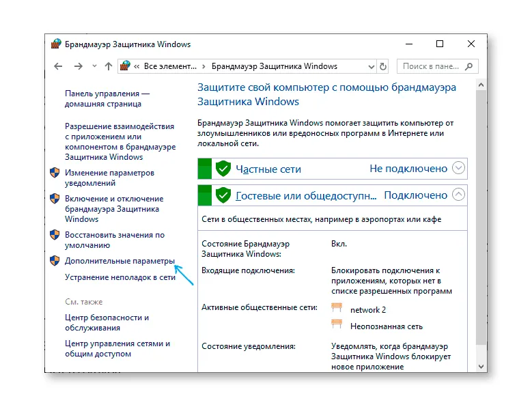Open Включение и отключение брандмауэра link

coord(114,209)
